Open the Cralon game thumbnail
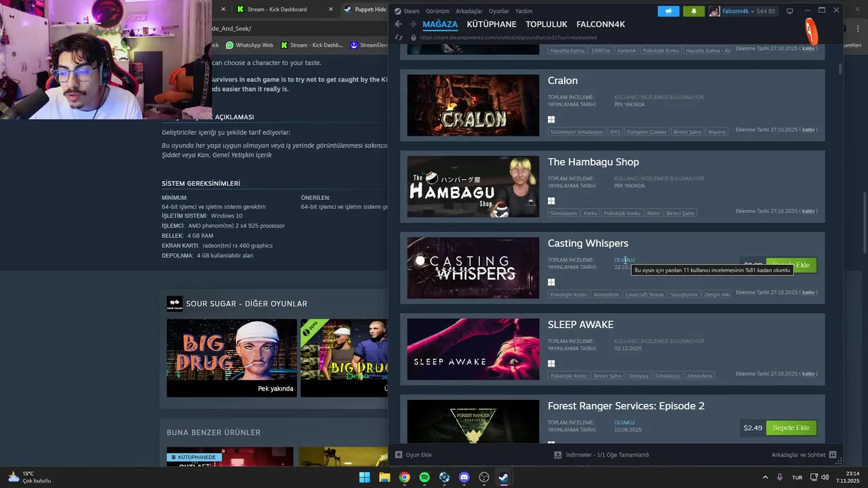This screenshot has height=488, width=868. pyautogui.click(x=473, y=105)
